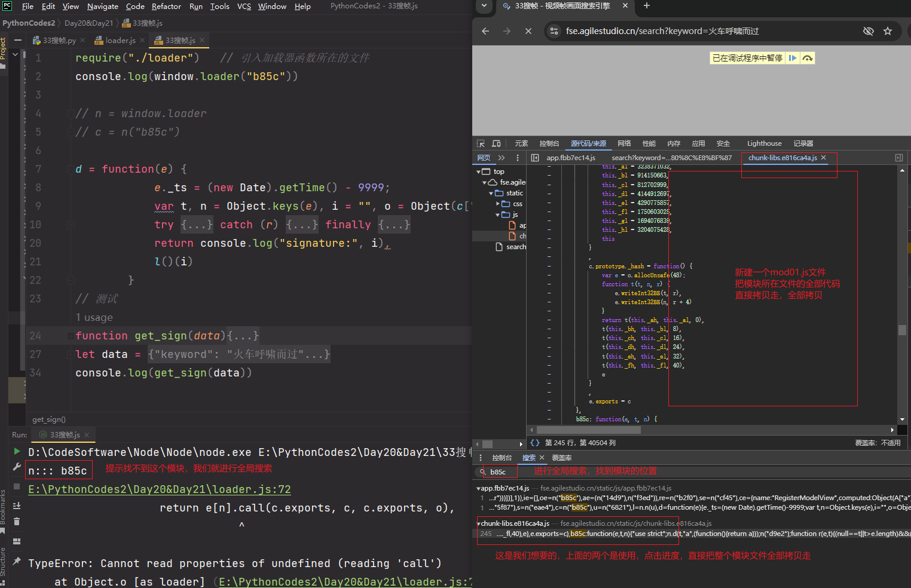Click the source horizontal scrollbar thumb
Viewport: 911px width, 588px height.
(x=588, y=430)
